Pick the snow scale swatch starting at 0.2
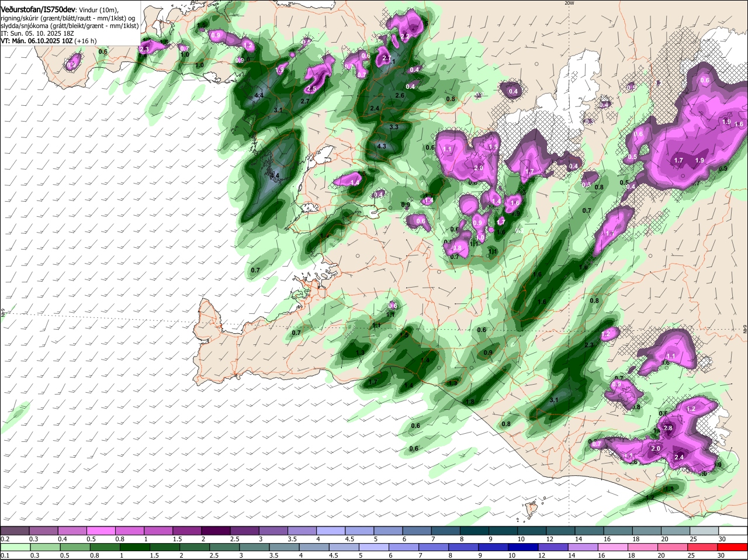 (15, 530)
